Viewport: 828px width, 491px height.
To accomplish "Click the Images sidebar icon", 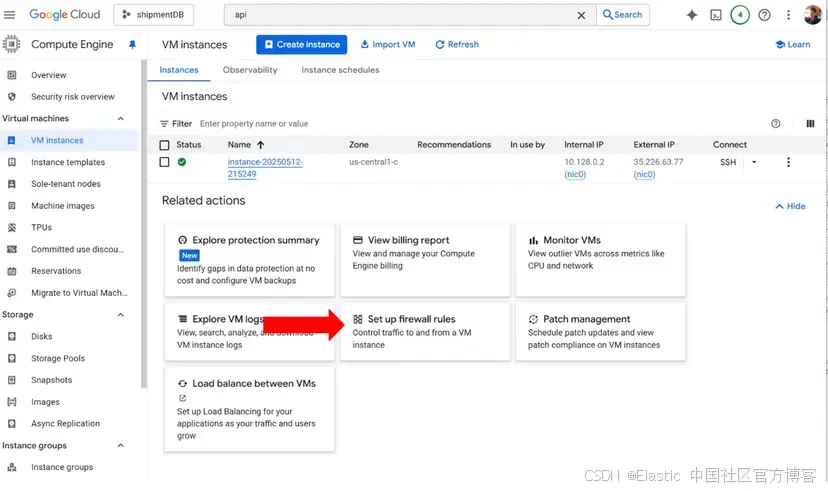I will point(12,402).
